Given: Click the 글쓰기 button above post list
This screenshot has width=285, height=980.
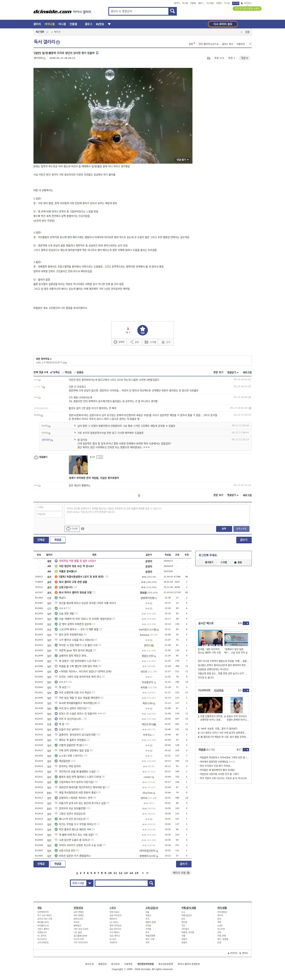Looking at the screenshot, I should [244, 540].
